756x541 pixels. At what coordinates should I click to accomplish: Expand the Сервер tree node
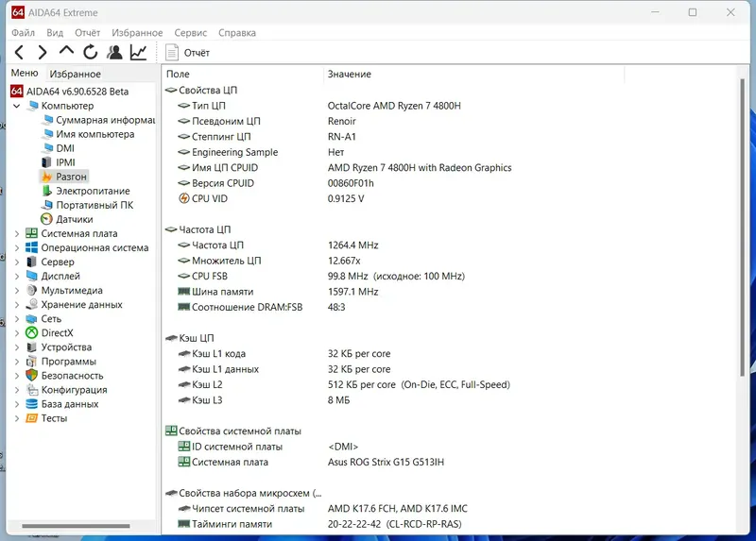pos(17,262)
